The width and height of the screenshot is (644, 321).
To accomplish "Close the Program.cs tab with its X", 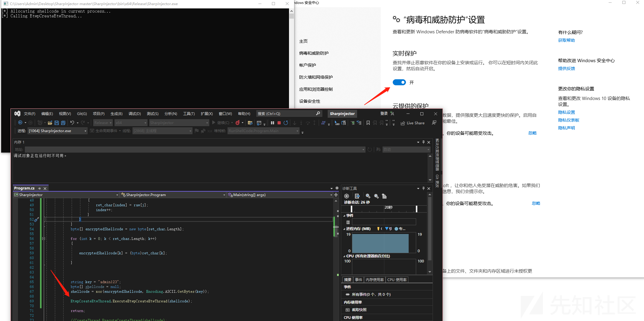I will coord(45,188).
